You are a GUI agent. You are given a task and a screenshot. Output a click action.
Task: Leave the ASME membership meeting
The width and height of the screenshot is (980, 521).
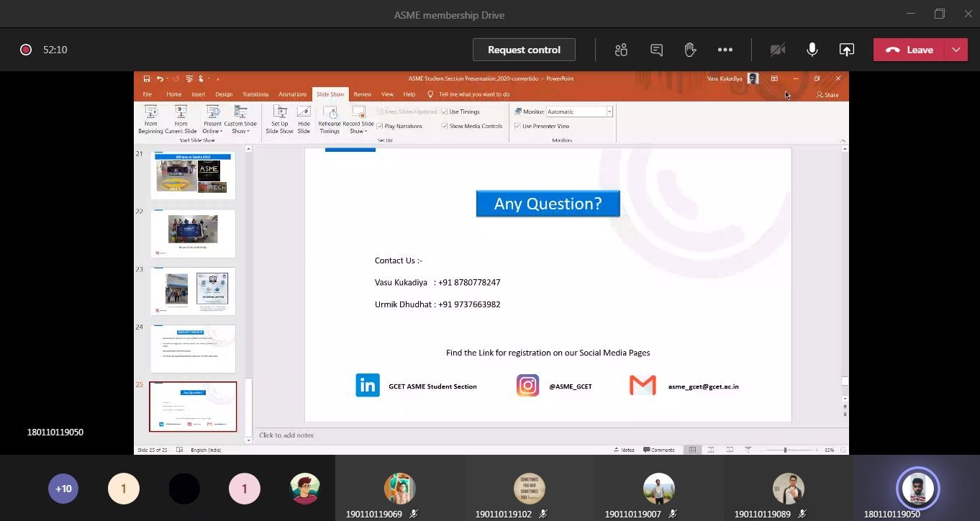[x=909, y=50]
